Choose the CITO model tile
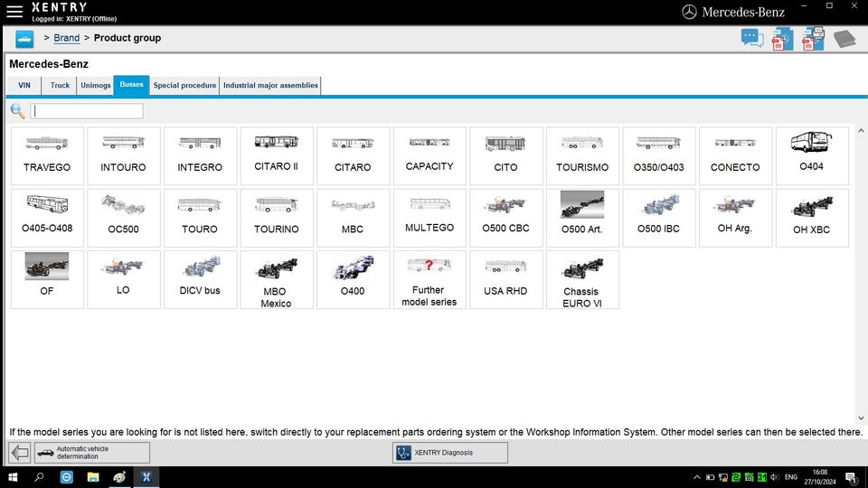868x488 pixels. point(506,155)
